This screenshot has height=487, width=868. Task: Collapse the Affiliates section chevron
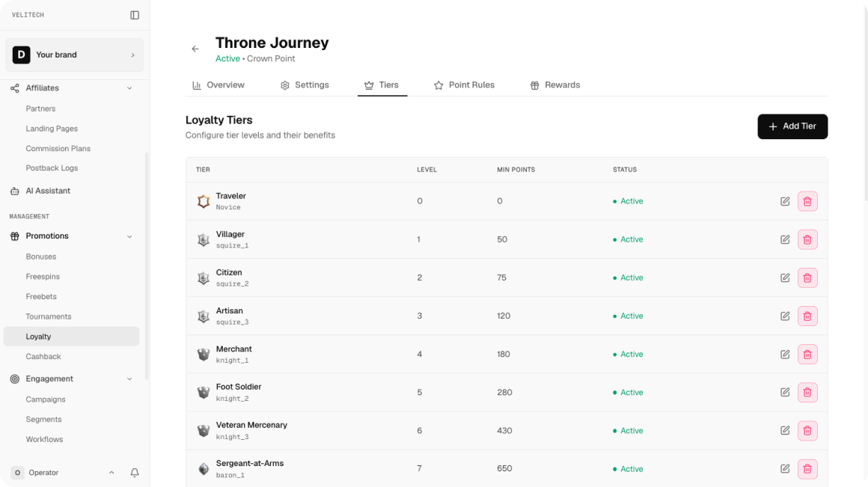pyautogui.click(x=129, y=88)
